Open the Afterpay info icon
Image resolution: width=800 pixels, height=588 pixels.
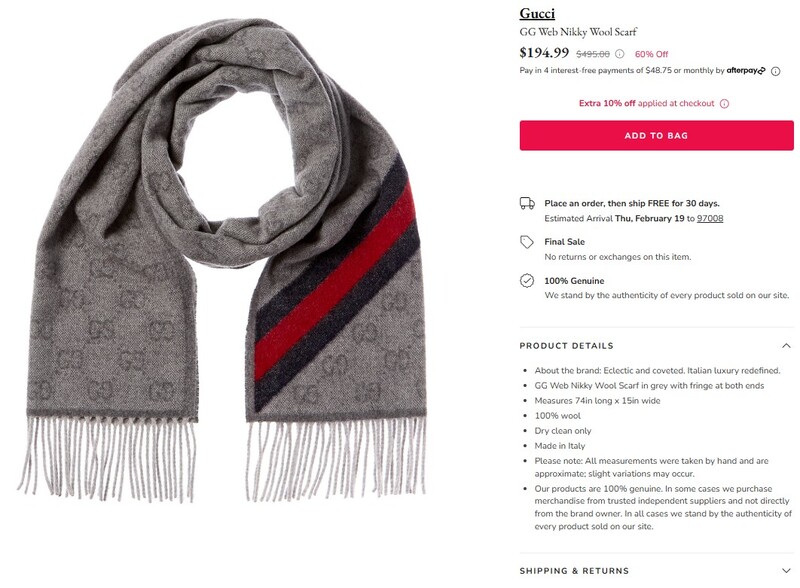click(x=775, y=71)
